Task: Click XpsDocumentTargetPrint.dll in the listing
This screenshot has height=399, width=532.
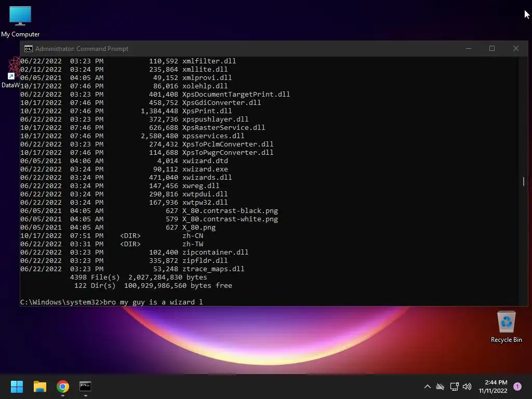Action: pyautogui.click(x=236, y=95)
